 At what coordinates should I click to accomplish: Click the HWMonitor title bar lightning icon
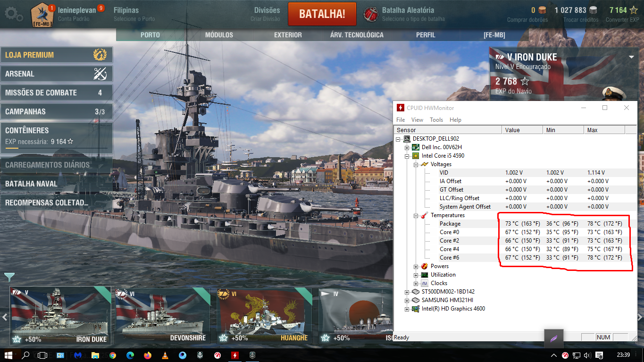click(x=400, y=108)
